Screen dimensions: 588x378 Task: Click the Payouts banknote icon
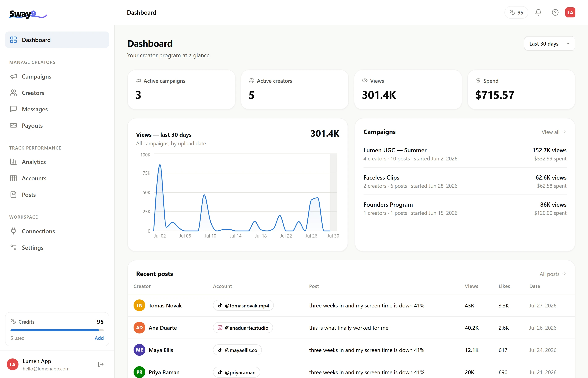pos(13,125)
